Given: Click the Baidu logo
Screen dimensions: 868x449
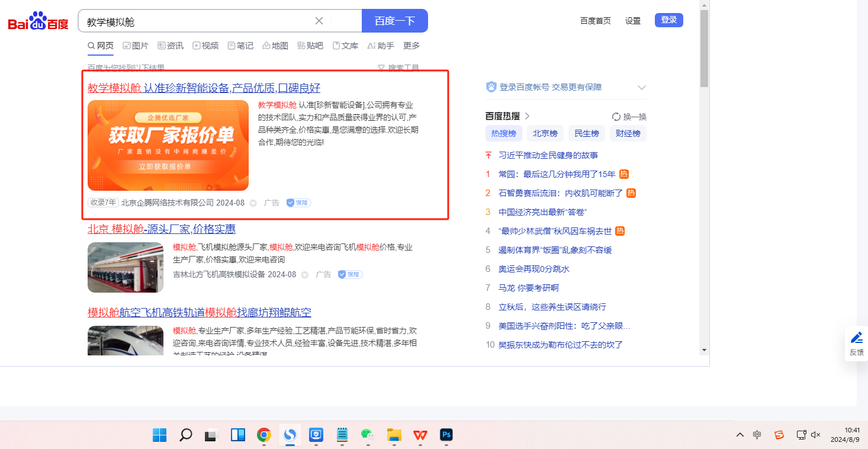Looking at the screenshot, I should click(x=38, y=22).
